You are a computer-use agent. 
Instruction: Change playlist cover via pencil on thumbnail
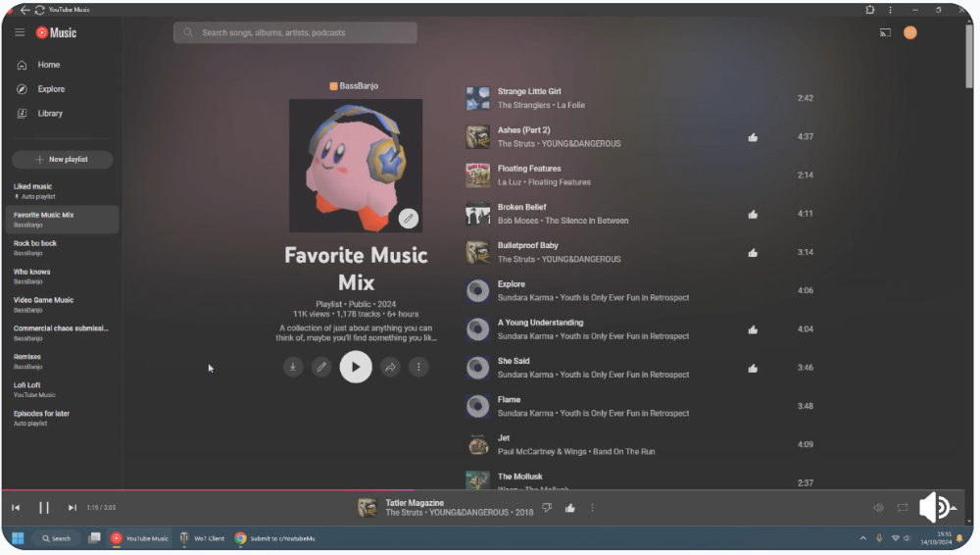pyautogui.click(x=408, y=219)
